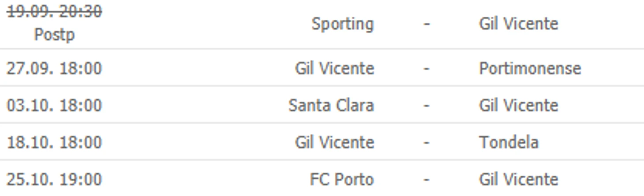Viewport: 644px width, 196px height.
Task: Click the score dash in FC Porto row
Action: tap(427, 180)
